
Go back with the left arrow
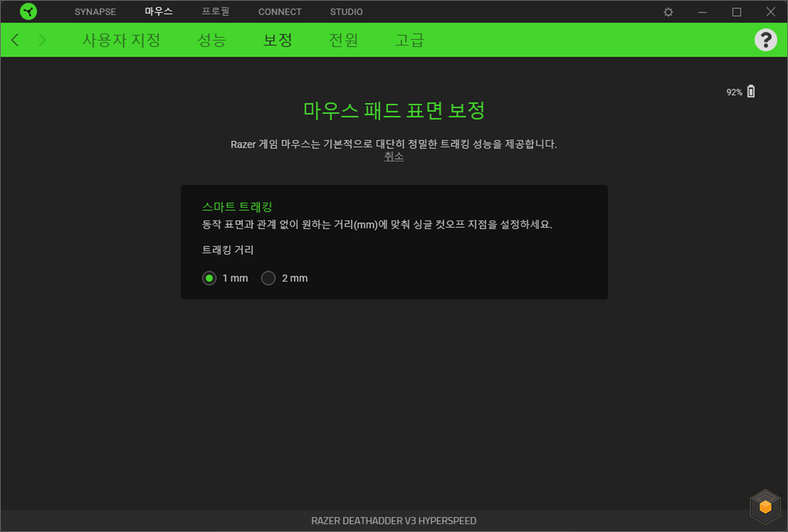(15, 39)
